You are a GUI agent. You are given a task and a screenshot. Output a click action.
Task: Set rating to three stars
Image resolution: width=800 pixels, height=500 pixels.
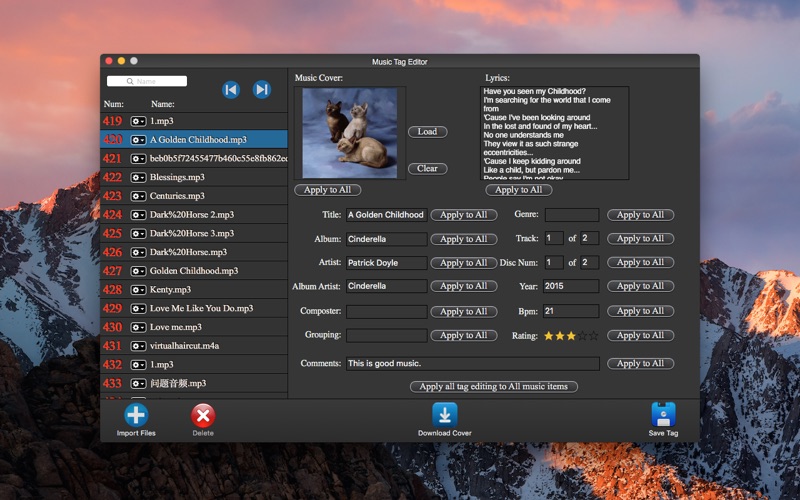click(x=571, y=336)
